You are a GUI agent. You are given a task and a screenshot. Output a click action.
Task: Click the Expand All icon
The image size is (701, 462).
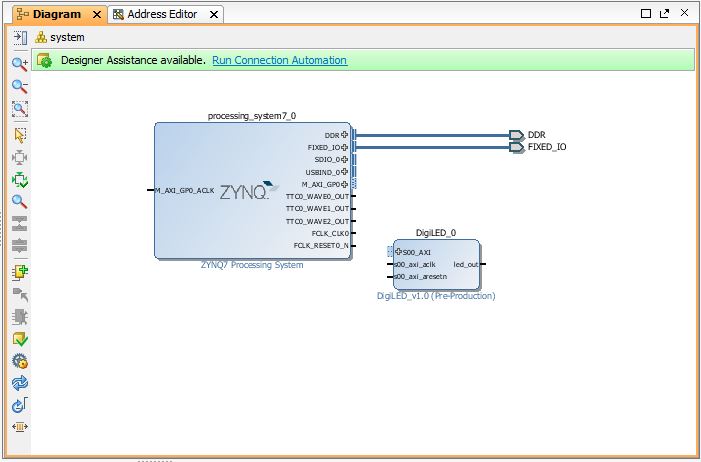(x=20, y=246)
